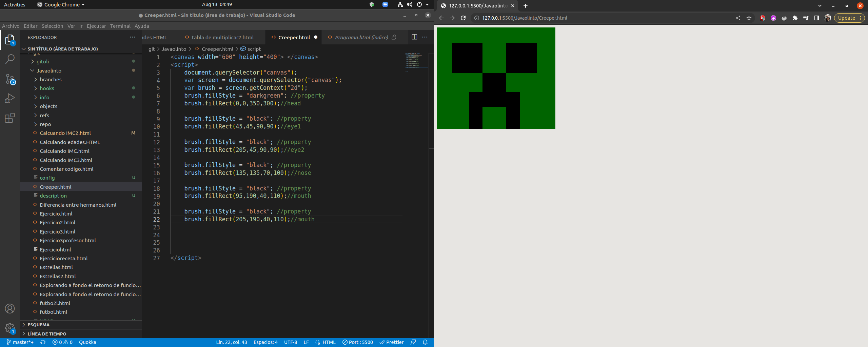The width and height of the screenshot is (868, 347).
Task: Open the Extensions view
Action: click(10, 118)
